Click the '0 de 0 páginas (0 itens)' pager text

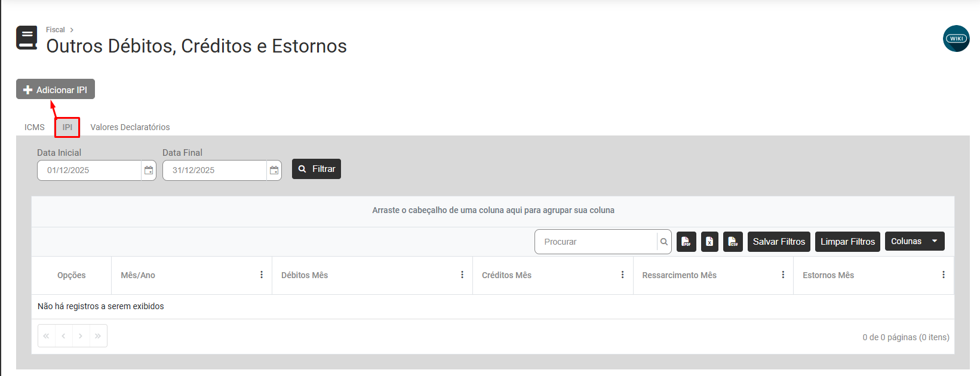[x=906, y=337]
